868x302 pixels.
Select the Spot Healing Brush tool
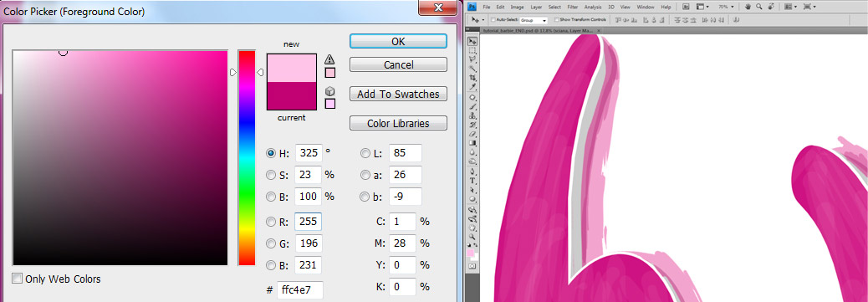[472, 97]
